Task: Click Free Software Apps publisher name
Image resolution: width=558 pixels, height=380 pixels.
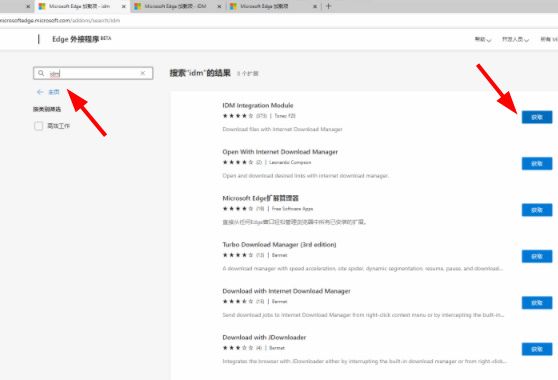Action: [x=292, y=209]
